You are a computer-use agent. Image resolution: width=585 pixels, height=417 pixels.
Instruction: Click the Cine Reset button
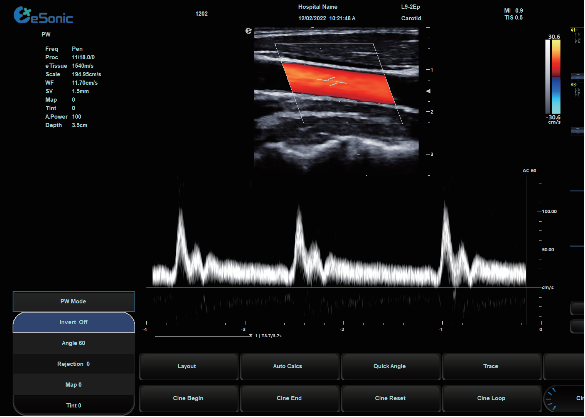tap(390, 398)
